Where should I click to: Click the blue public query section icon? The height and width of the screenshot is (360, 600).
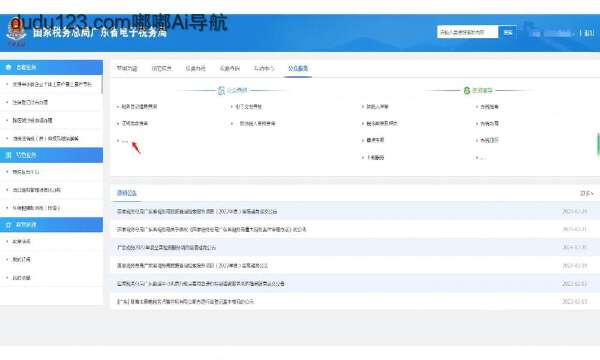(221, 90)
